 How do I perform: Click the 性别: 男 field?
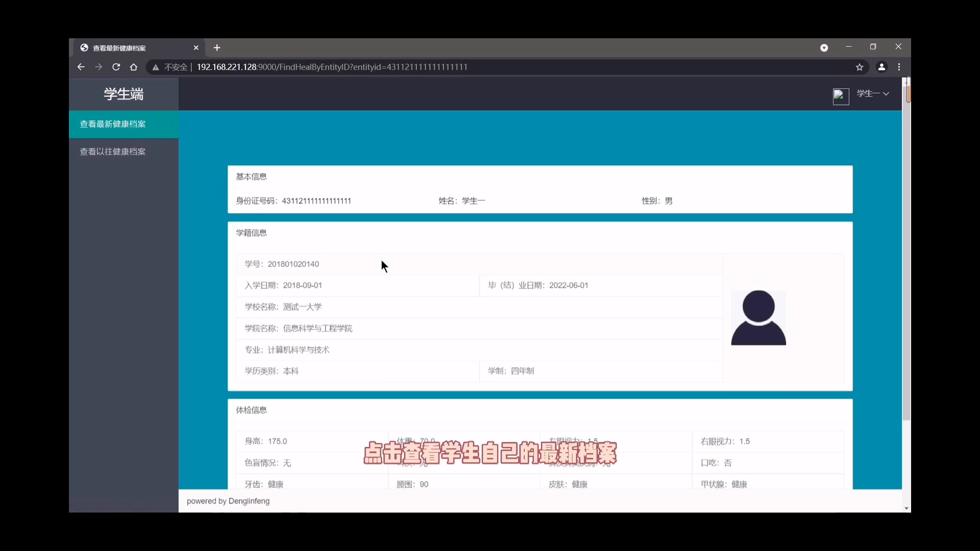tap(657, 201)
